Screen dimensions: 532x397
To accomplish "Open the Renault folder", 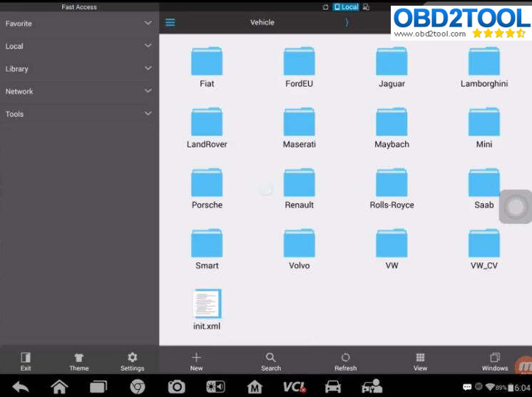I will pos(299,188).
